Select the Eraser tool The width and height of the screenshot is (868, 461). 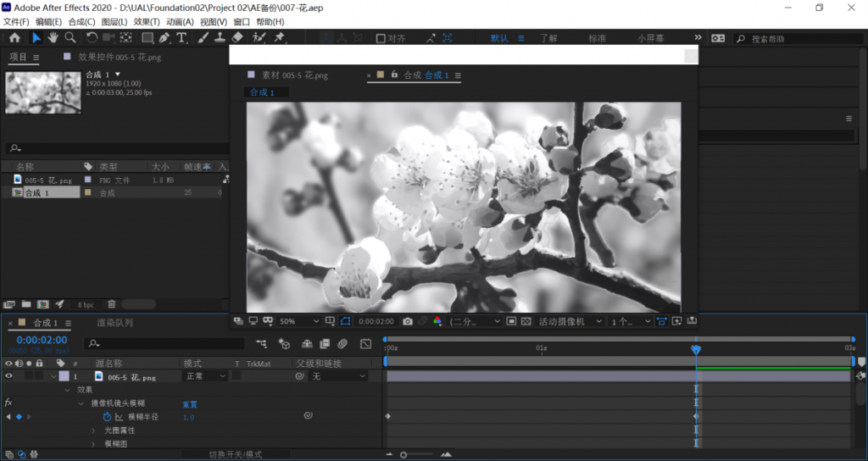tap(237, 37)
